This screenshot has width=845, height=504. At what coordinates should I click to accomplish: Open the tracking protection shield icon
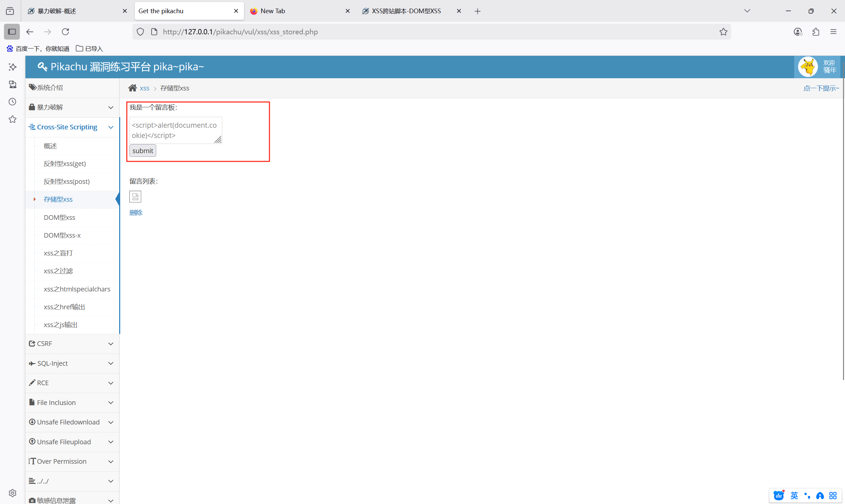[x=140, y=32]
